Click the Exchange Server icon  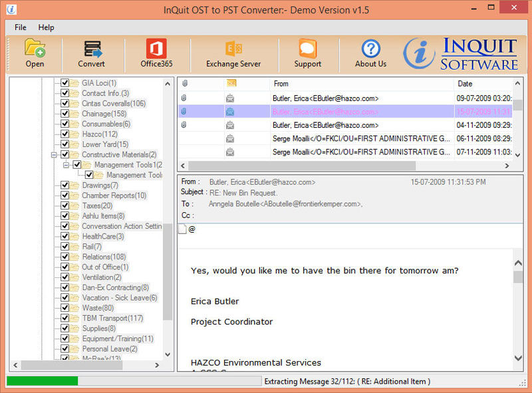click(x=233, y=49)
